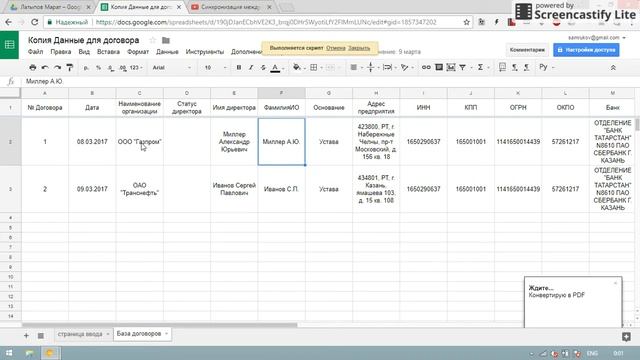Select the Paint format tool
Image resolution: width=640 pixels, height=360 pixels.
click(70, 67)
